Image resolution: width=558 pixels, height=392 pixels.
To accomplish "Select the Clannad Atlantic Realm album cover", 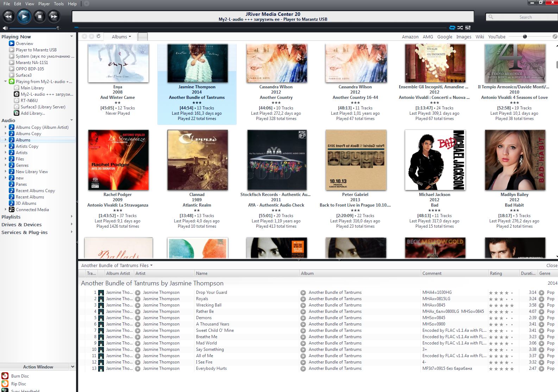I will click(198, 160).
